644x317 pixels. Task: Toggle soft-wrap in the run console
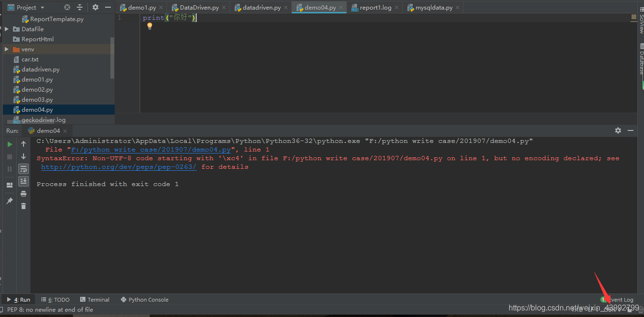(x=24, y=169)
